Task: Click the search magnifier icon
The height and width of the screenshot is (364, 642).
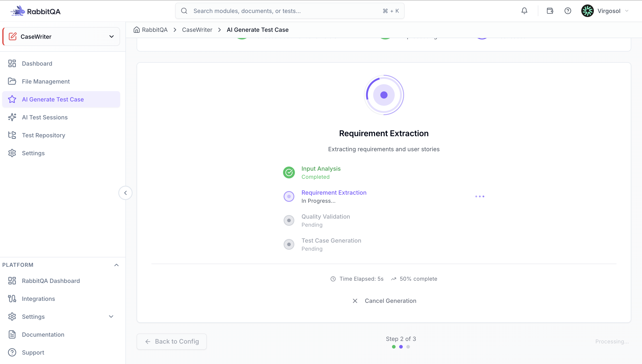Action: pyautogui.click(x=184, y=11)
